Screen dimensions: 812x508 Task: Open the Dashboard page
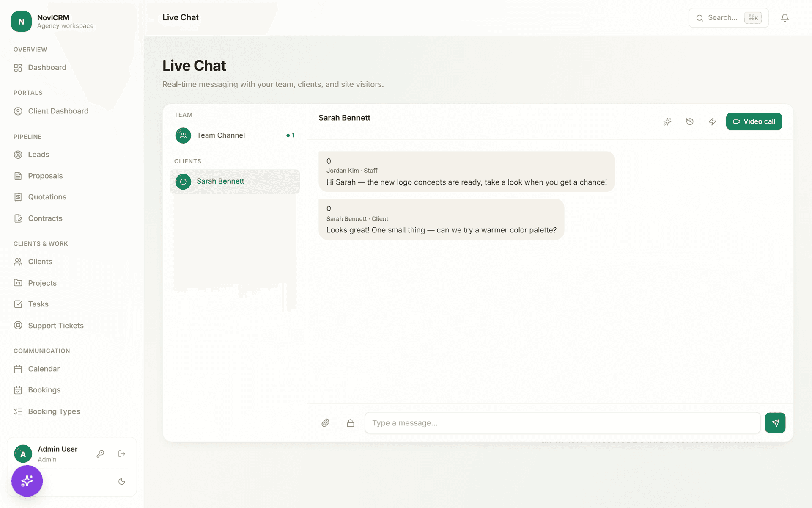(47, 68)
